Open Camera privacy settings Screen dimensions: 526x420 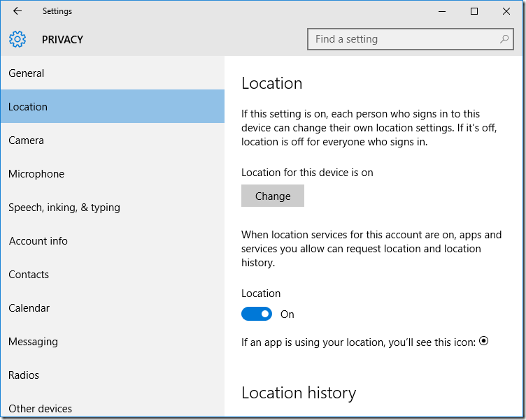coord(113,140)
